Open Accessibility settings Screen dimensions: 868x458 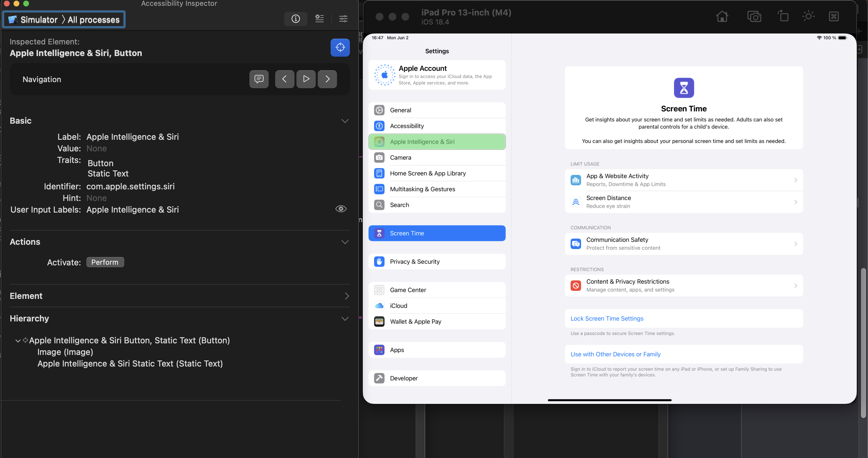tap(437, 126)
